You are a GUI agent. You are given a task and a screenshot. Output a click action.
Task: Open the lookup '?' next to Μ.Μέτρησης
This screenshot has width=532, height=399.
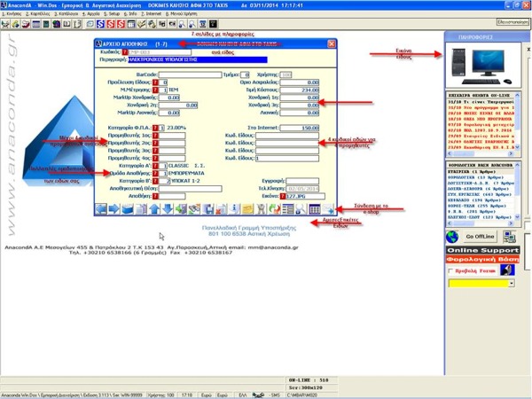[x=155, y=90]
